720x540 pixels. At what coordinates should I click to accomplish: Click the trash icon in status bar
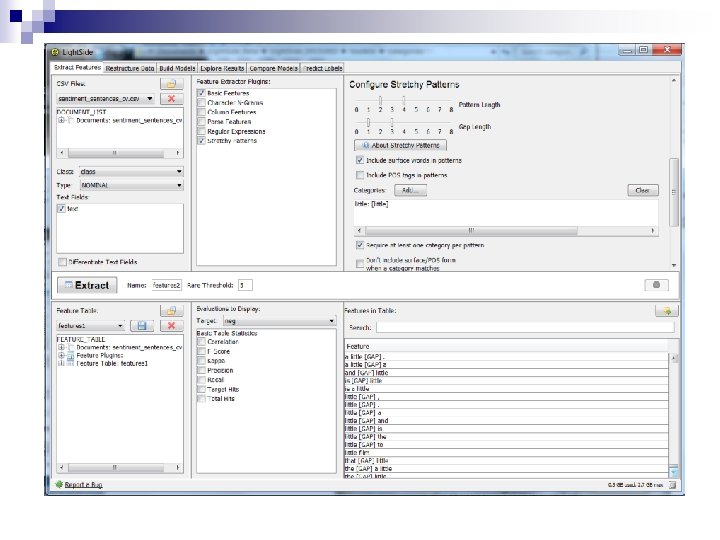point(672,485)
